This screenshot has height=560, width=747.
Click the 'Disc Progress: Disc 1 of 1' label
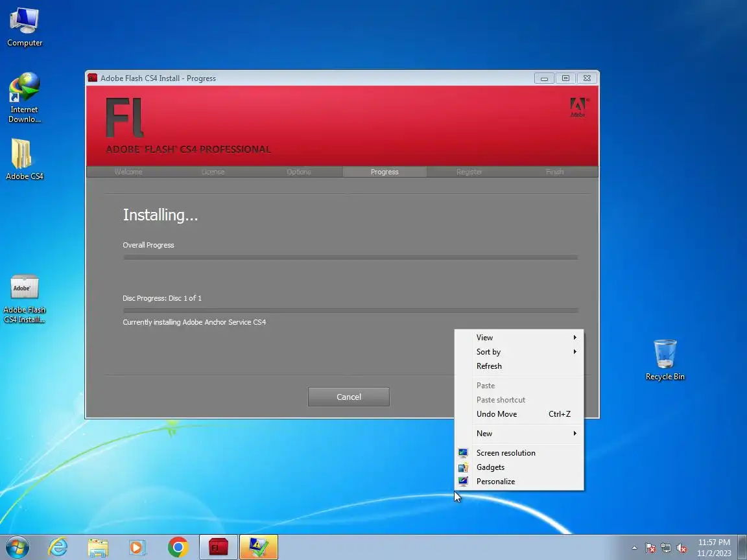coord(162,298)
